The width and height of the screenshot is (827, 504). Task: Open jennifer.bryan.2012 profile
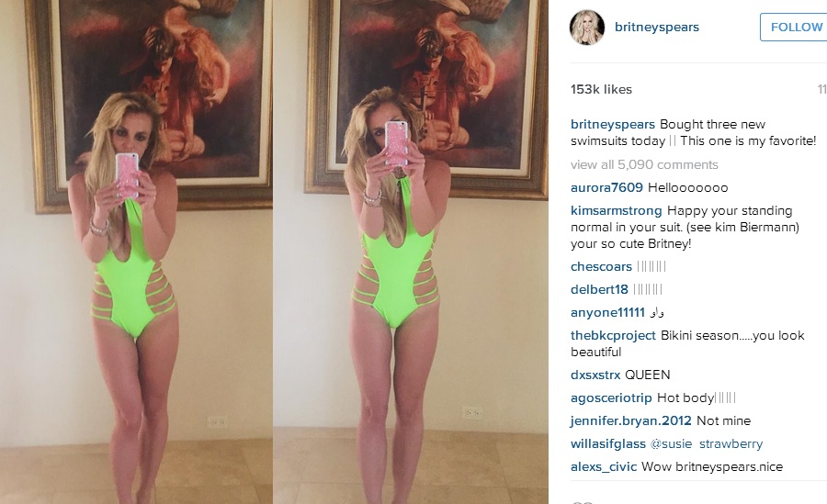630,420
